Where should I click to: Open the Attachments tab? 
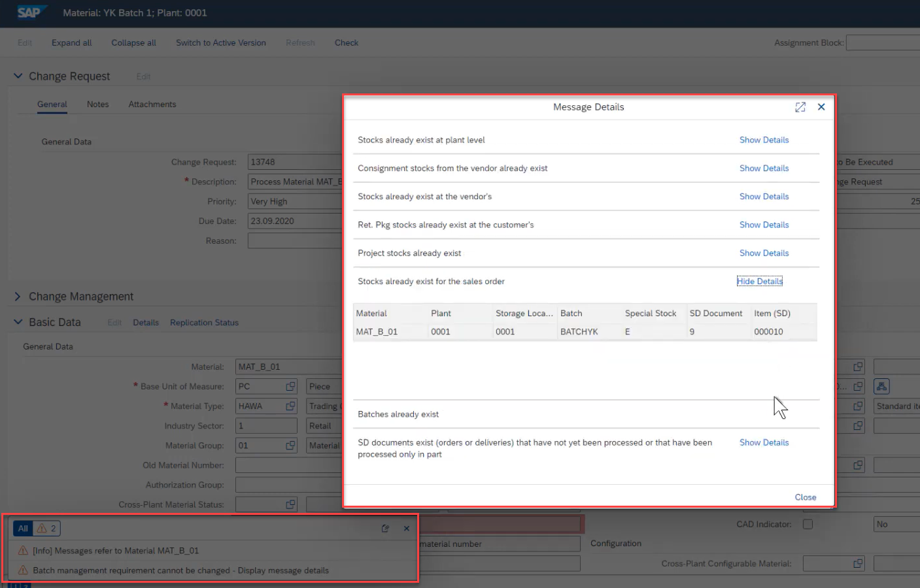(x=152, y=105)
